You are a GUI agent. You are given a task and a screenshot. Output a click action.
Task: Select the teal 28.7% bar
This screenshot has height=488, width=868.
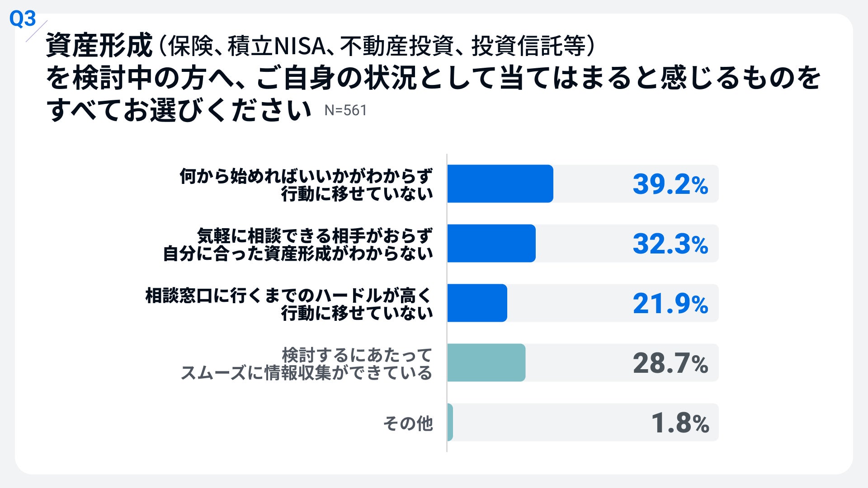tap(486, 362)
